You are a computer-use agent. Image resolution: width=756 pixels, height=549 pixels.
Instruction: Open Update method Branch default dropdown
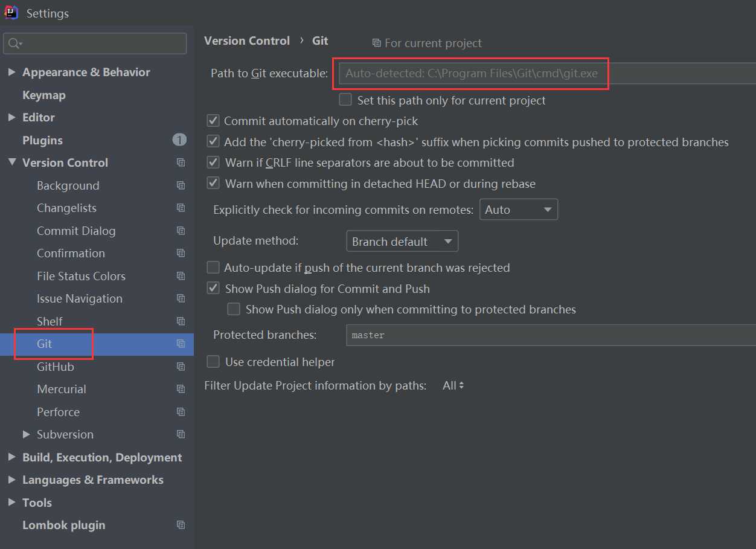coord(402,241)
